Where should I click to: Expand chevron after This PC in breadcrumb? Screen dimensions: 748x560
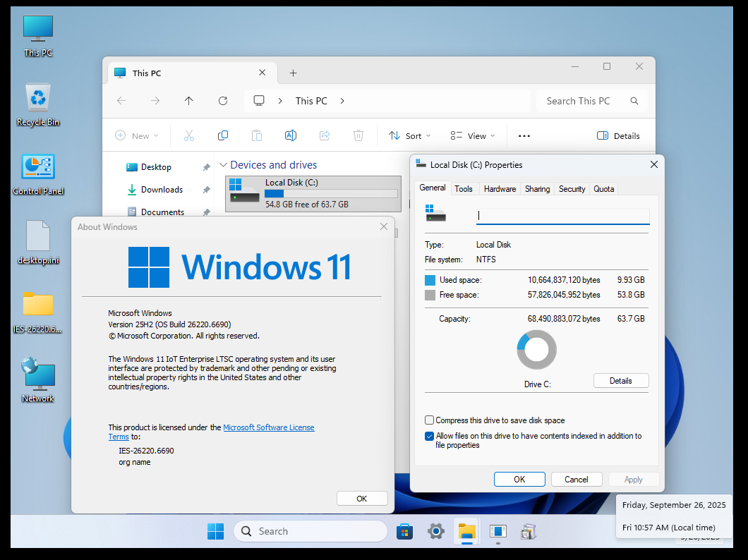pos(342,101)
